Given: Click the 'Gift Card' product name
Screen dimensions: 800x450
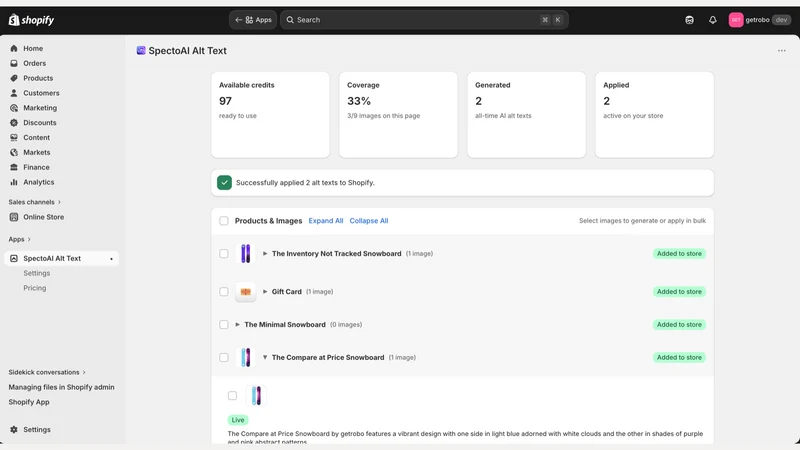Looking at the screenshot, I should point(287,291).
